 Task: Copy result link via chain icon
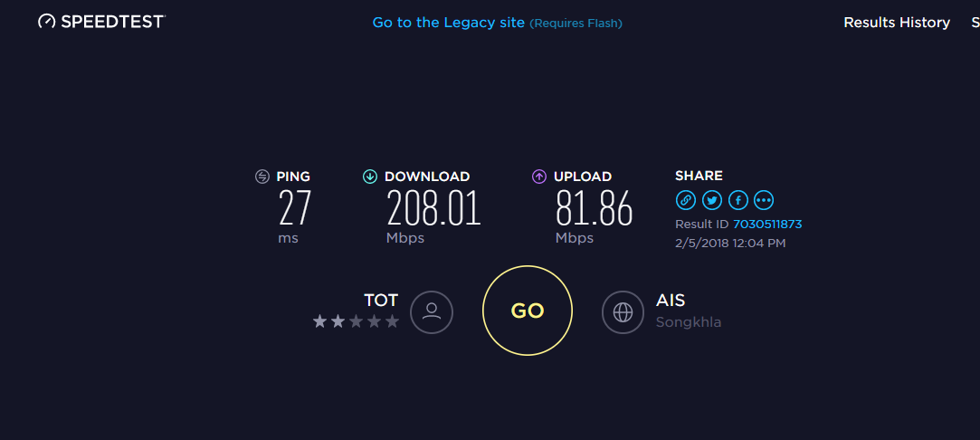coord(686,200)
